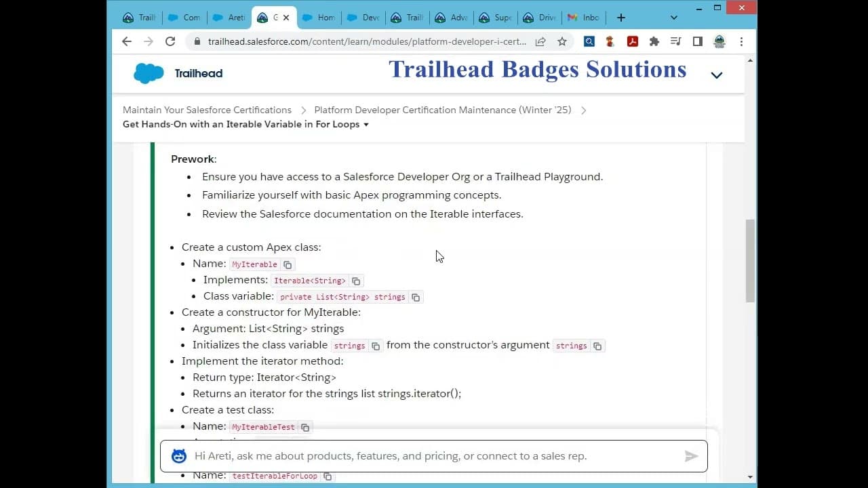Viewport: 868px width, 488px height.
Task: Switch to the first Trailhead tab
Action: 139,18
